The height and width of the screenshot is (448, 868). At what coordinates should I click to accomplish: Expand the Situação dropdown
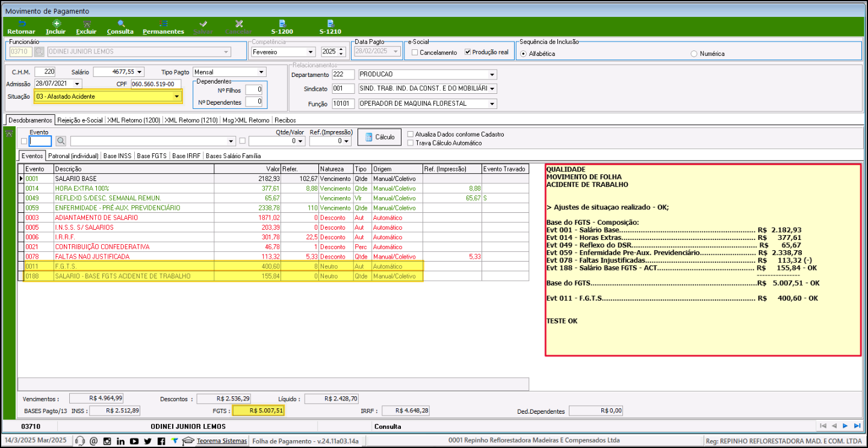click(176, 96)
